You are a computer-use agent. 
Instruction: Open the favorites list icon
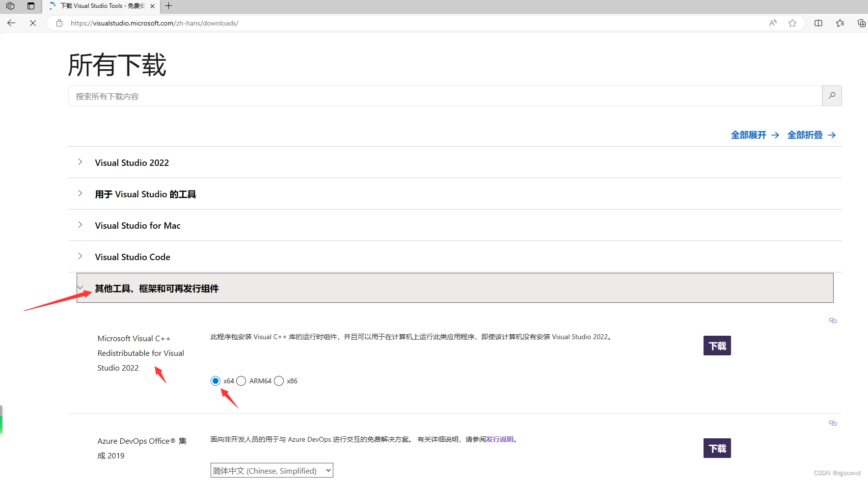(840, 23)
